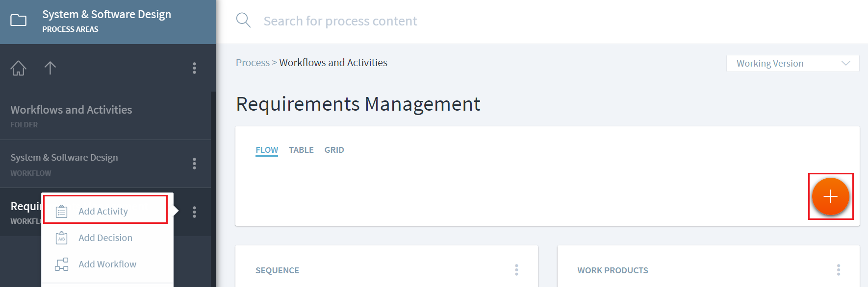Open the System & Software Design workflow item
The width and height of the screenshot is (868, 287).
[64, 158]
